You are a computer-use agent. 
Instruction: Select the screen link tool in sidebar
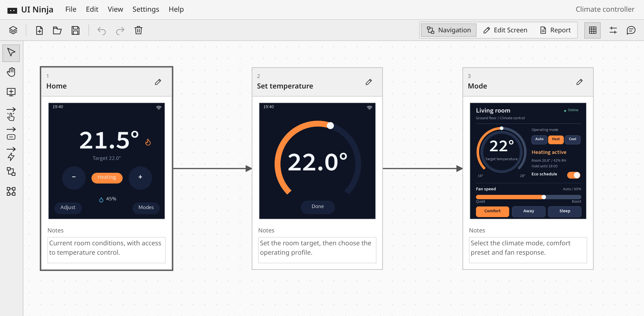(11, 171)
